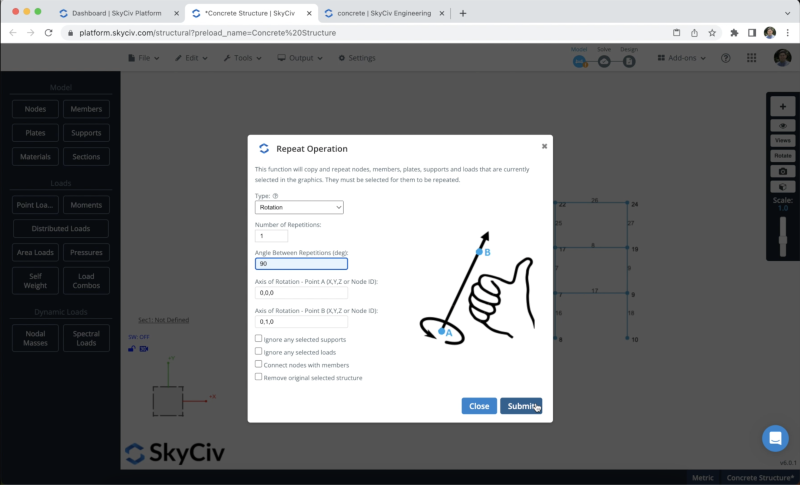Click the Design stage icon
This screenshot has height=485, width=800.
point(629,62)
